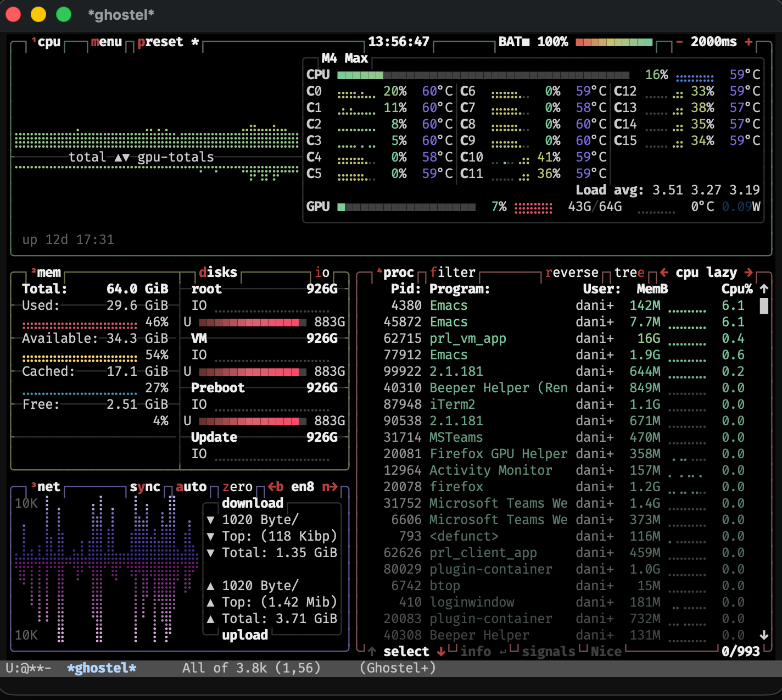Click the up arrow before select

tap(372, 652)
